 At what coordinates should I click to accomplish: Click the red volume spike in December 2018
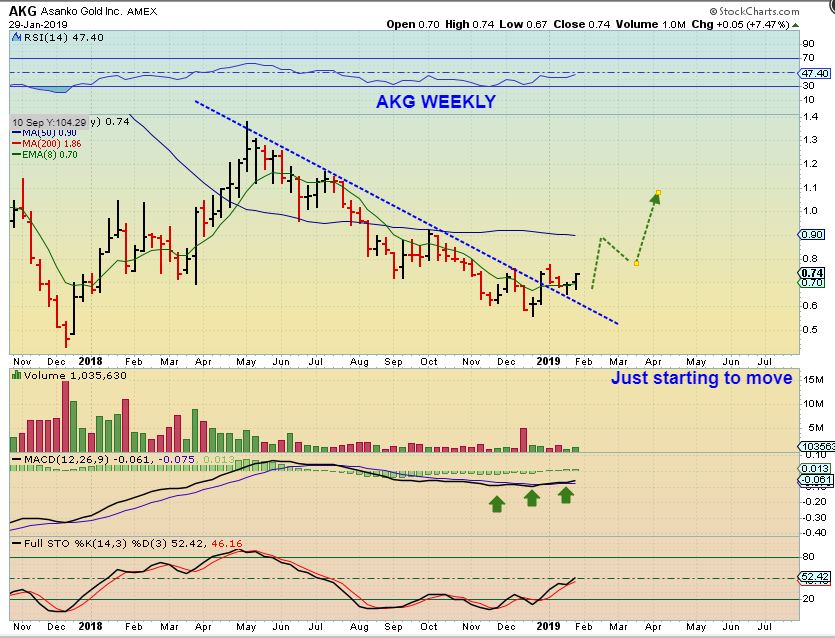tap(523, 440)
